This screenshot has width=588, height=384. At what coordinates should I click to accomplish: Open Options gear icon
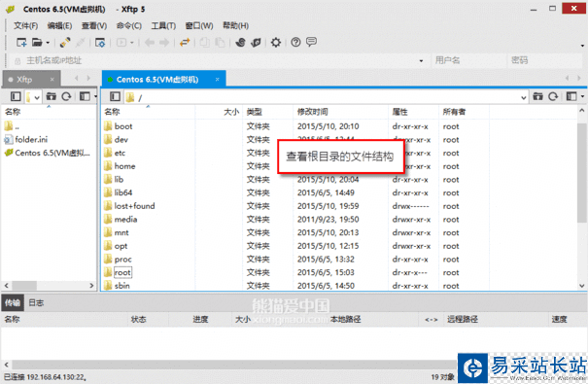click(276, 43)
